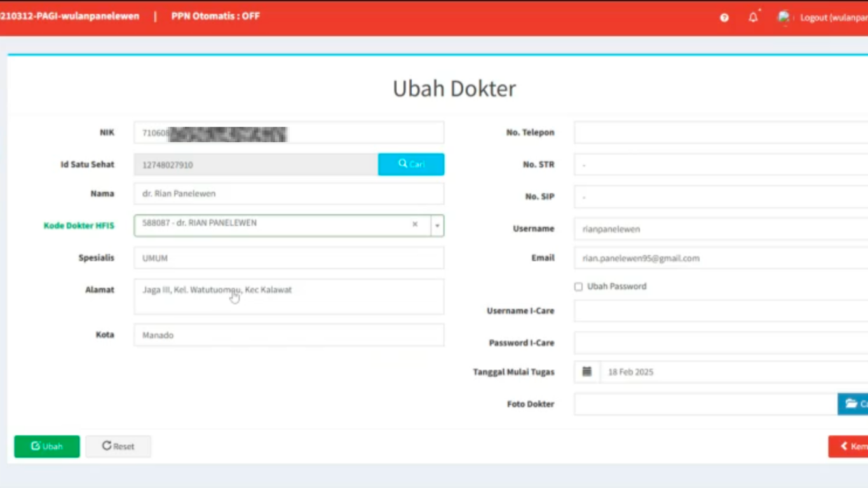Click the Username I-Care field
The image size is (868, 488).
pos(721,311)
